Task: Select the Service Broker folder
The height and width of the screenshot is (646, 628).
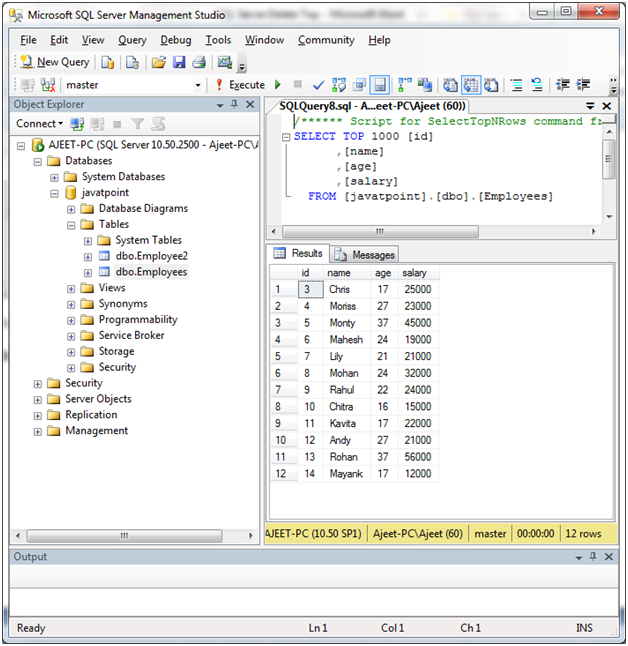Action: tap(131, 335)
